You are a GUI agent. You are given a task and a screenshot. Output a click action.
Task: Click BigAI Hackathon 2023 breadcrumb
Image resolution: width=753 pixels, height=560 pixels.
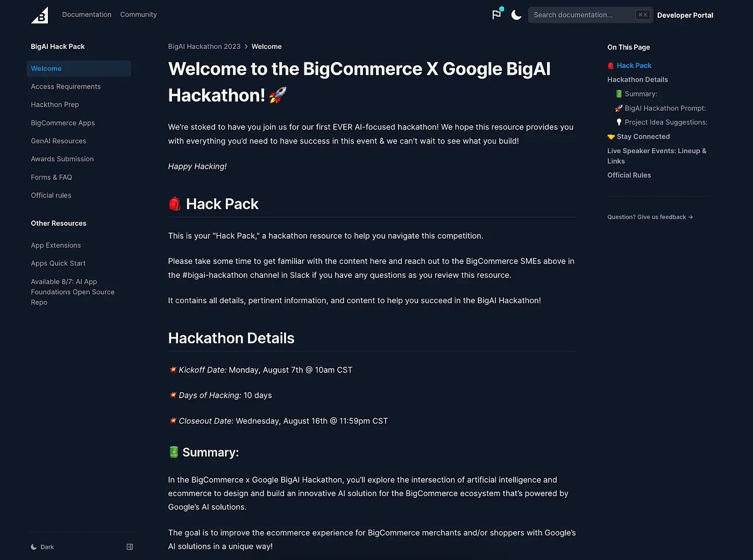point(204,47)
